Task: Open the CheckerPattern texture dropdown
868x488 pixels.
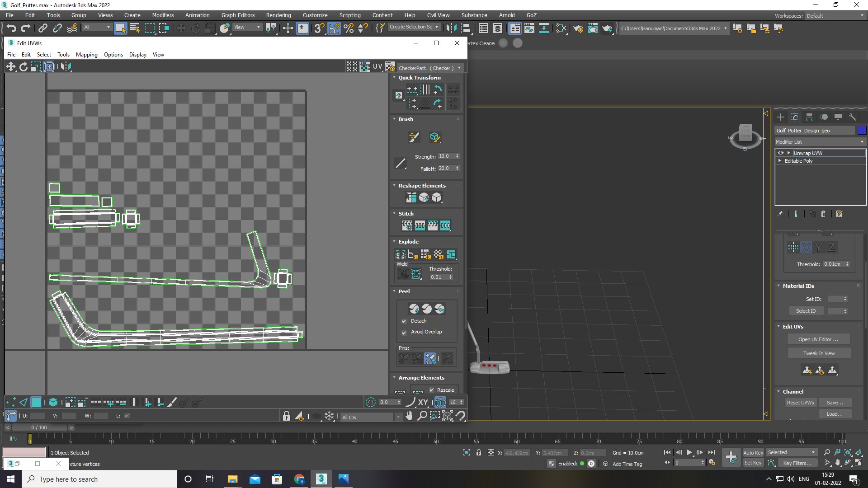Action: [430, 68]
